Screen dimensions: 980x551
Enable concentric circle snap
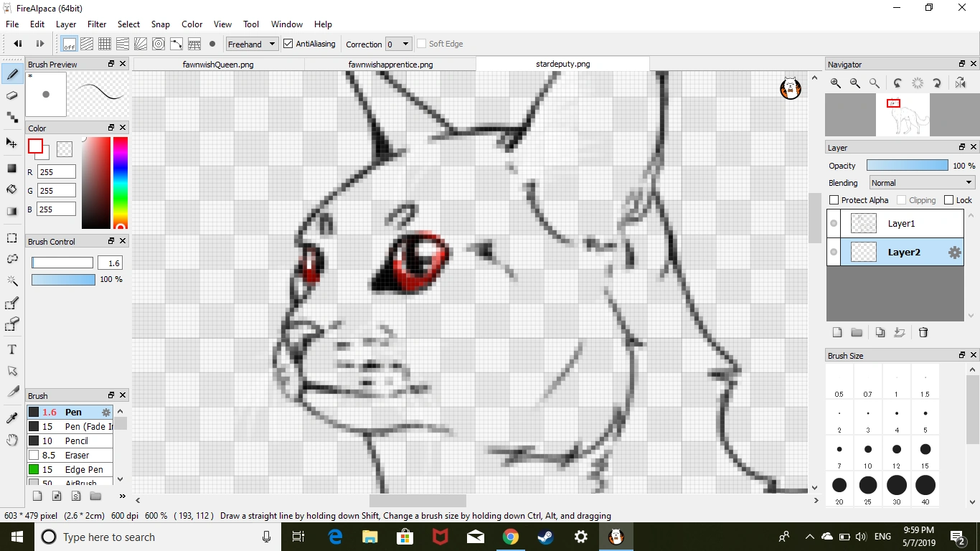click(159, 44)
